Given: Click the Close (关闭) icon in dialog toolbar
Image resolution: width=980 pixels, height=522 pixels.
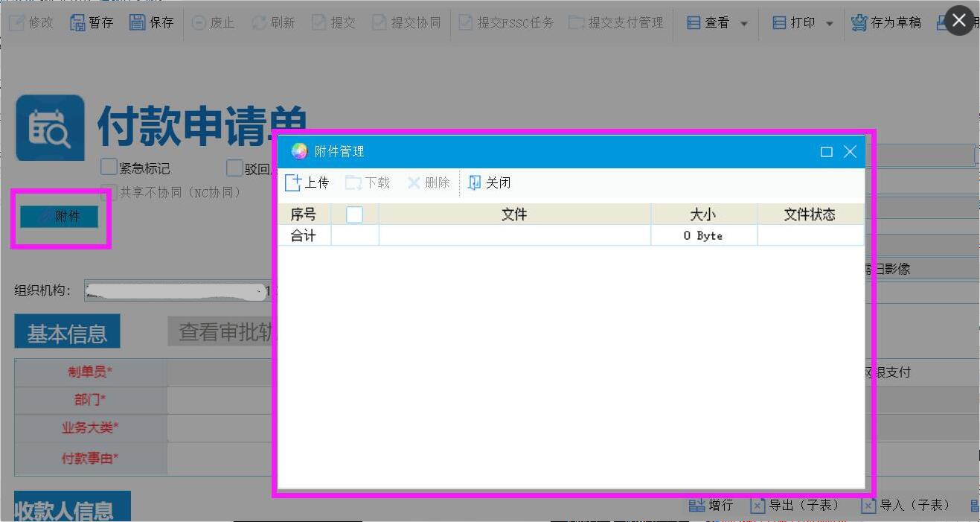Looking at the screenshot, I should pyautogui.click(x=475, y=183).
